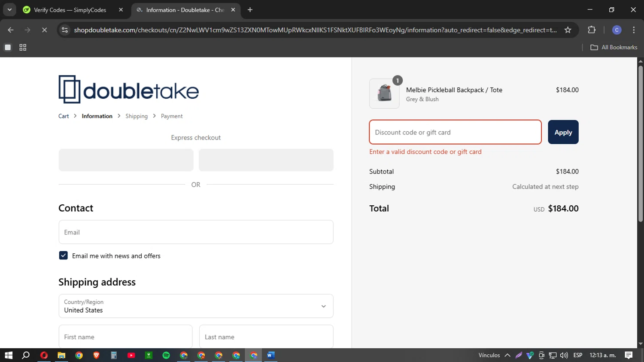Click the Melbie Pickleball Backpack / Tote title

point(454,90)
